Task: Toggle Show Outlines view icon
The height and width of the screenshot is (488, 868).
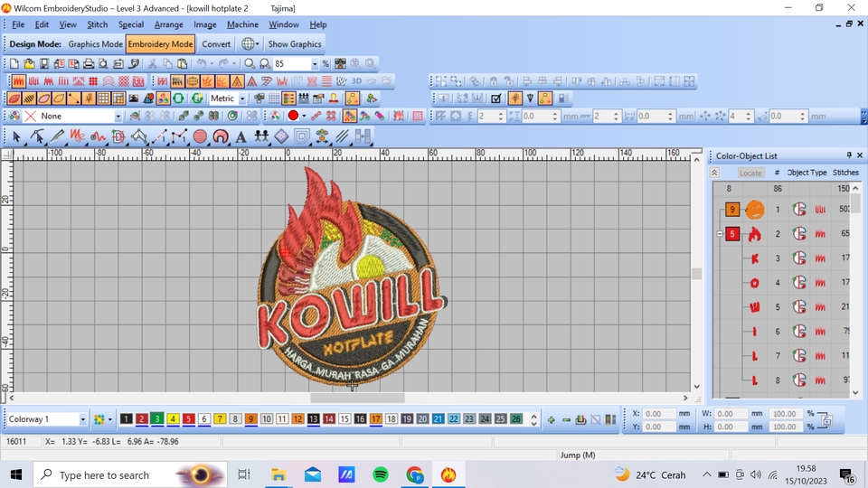Action: coord(43,99)
